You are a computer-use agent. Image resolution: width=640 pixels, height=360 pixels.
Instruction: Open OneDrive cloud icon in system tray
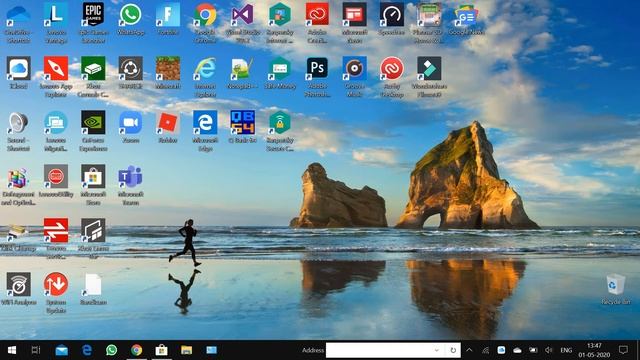pyautogui.click(x=517, y=350)
